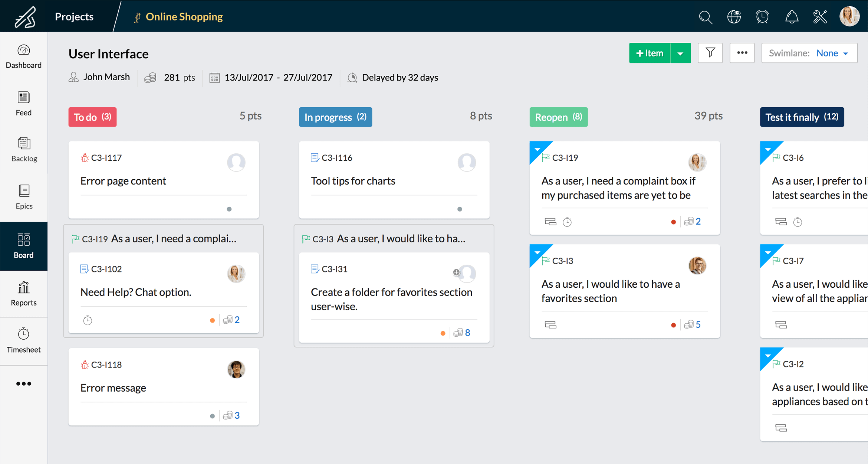Click the Zoho Sprints logo icon
868x464 pixels.
click(x=25, y=17)
